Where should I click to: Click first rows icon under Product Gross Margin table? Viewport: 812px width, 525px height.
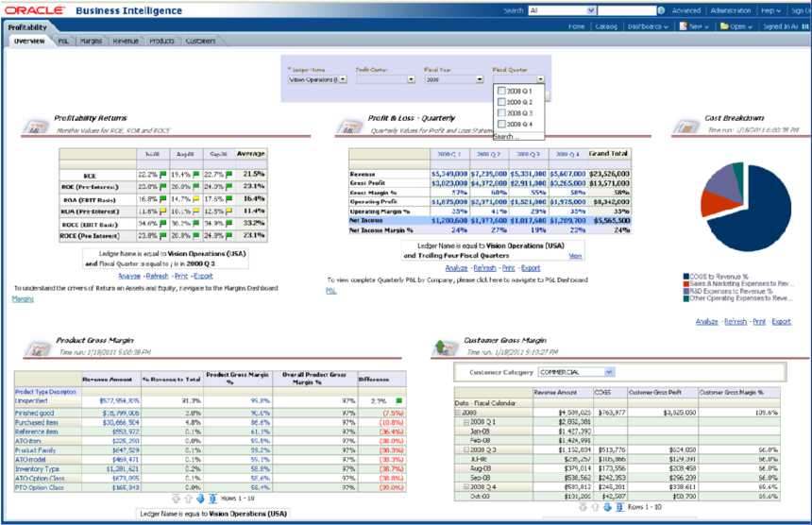pyautogui.click(x=176, y=499)
